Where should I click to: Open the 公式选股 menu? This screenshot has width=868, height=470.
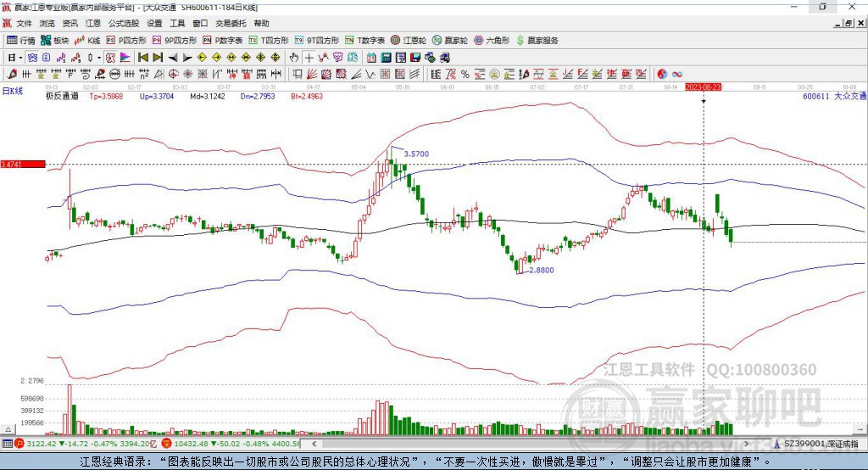[x=124, y=23]
